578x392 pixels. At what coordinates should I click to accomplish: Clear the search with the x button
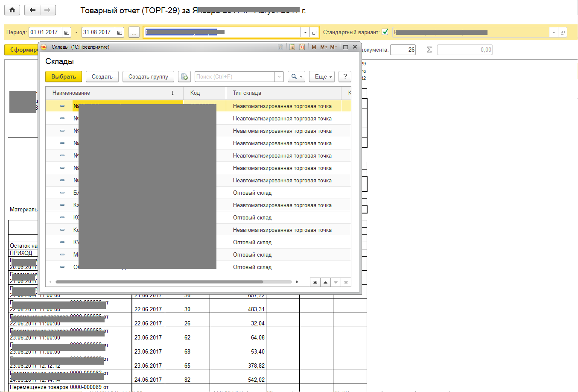[279, 76]
